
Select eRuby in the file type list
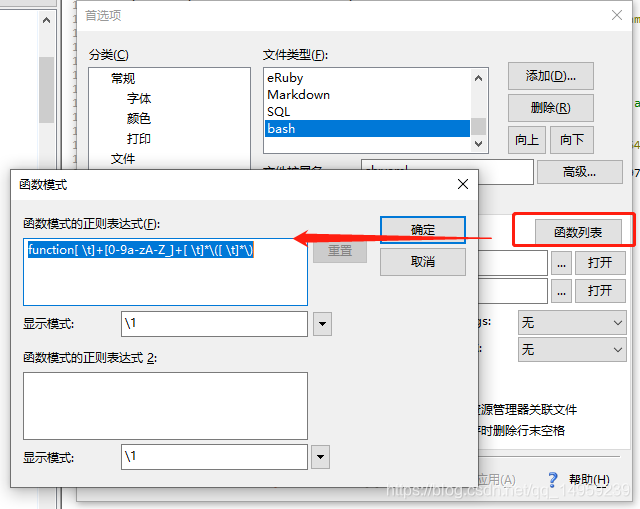click(x=367, y=78)
